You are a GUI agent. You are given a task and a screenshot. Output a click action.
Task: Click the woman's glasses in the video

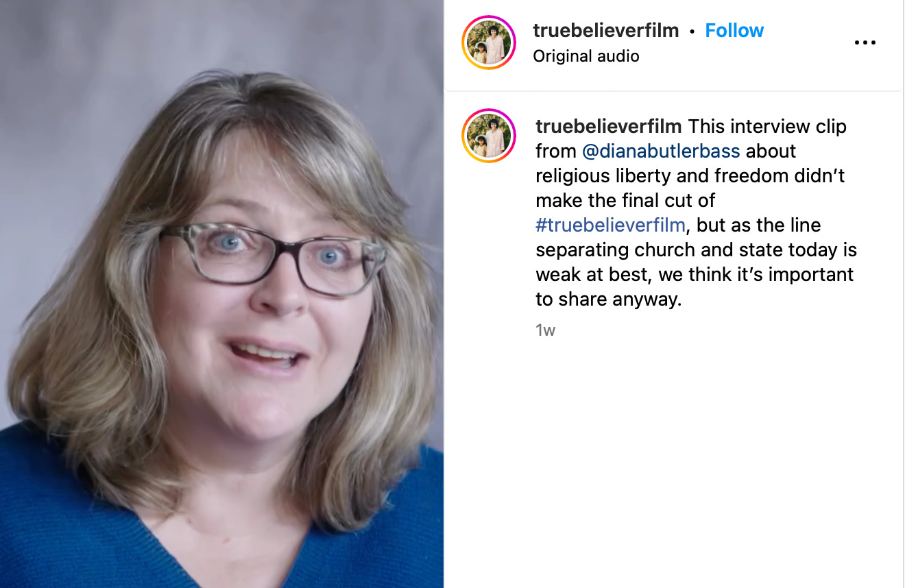click(274, 257)
